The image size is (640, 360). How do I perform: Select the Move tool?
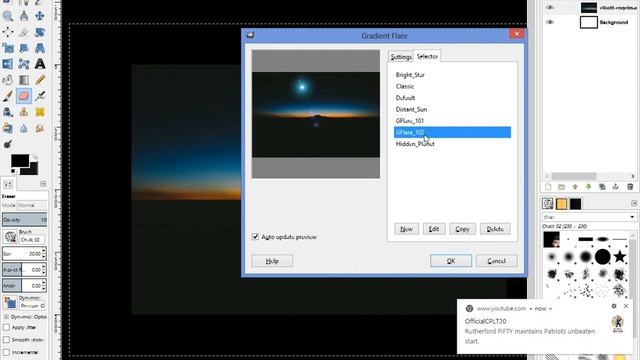40,16
